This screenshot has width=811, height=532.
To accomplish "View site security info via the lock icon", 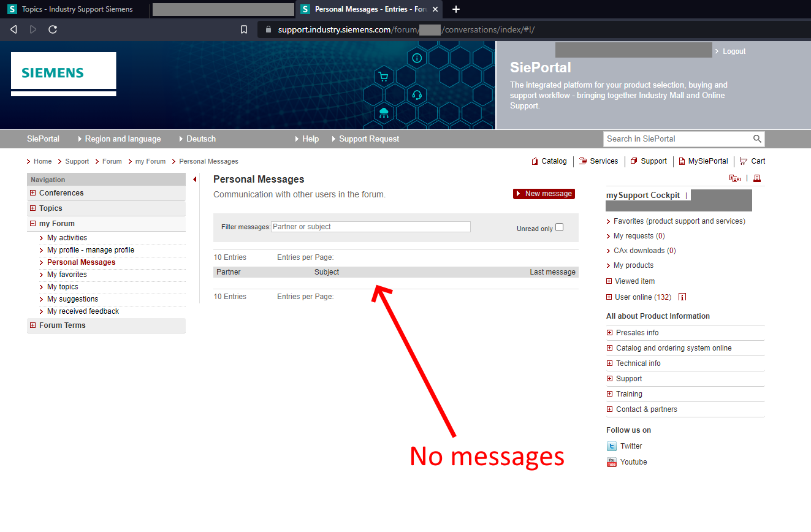I will (x=268, y=29).
